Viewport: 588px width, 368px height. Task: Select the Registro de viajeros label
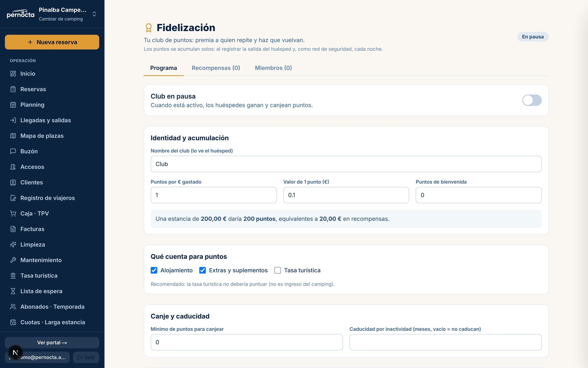48,198
